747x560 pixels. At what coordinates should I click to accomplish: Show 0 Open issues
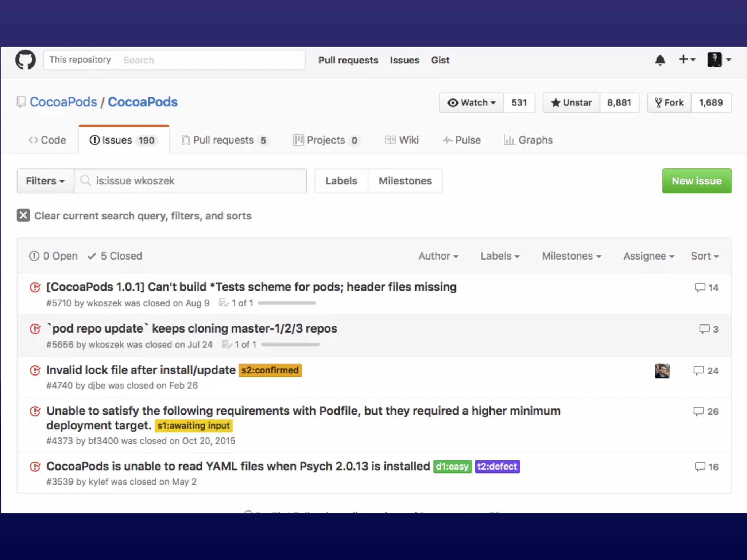(54, 256)
